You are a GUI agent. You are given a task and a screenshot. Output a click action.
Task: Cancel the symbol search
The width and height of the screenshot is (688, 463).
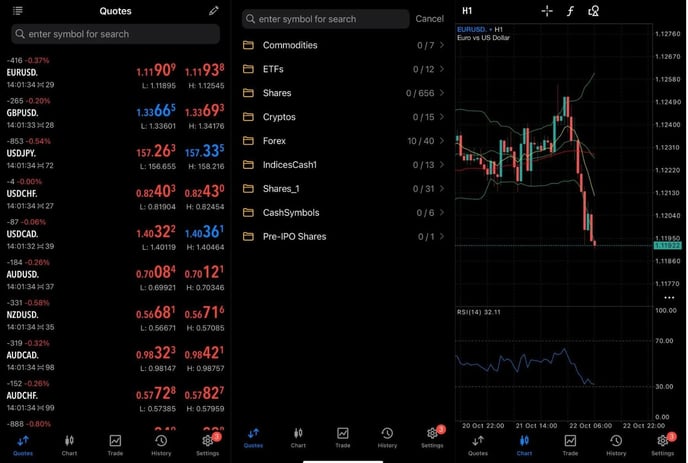[x=430, y=19]
